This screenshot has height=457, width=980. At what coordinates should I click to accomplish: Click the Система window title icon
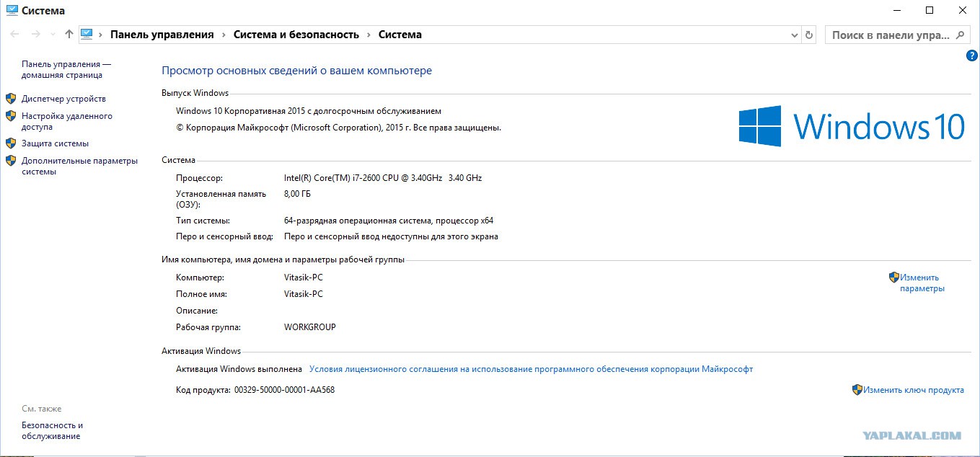point(12,10)
